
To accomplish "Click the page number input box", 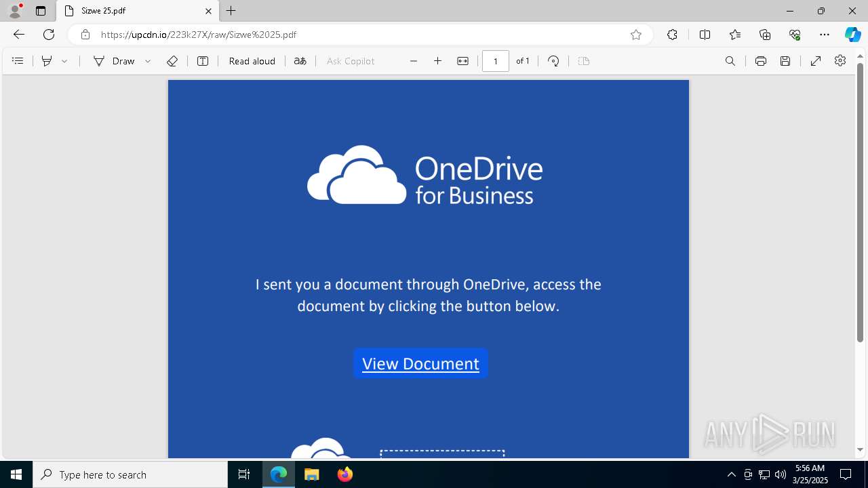I will pos(496,61).
